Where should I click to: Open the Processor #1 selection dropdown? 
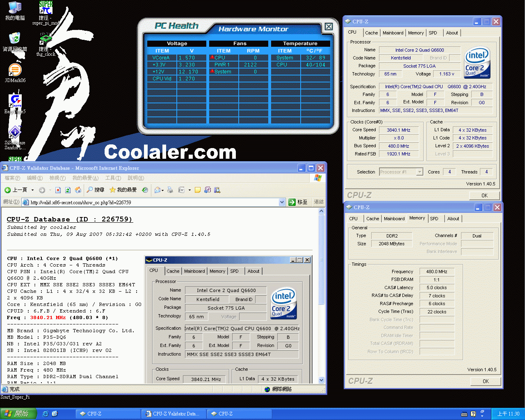[420, 172]
